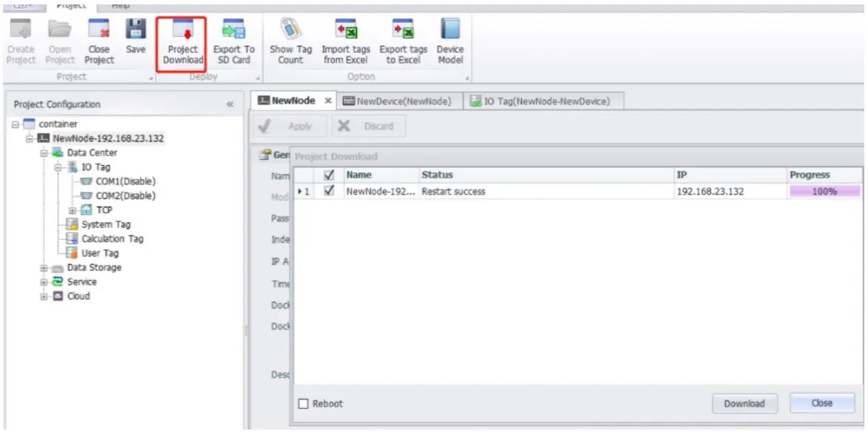This screenshot has width=868, height=434.
Task: Open Calculation Tag in the tree
Action: click(113, 239)
